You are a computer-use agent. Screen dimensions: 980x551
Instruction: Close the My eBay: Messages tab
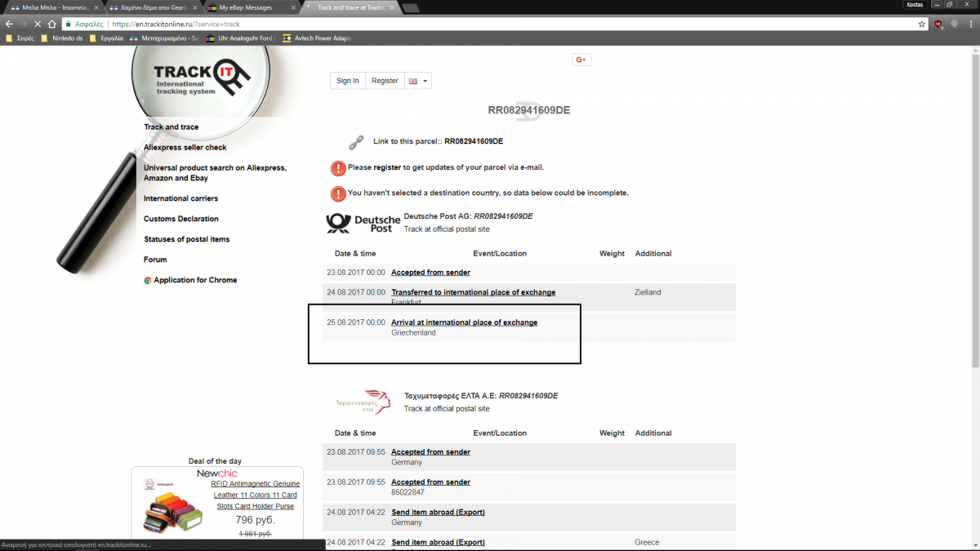(x=292, y=7)
